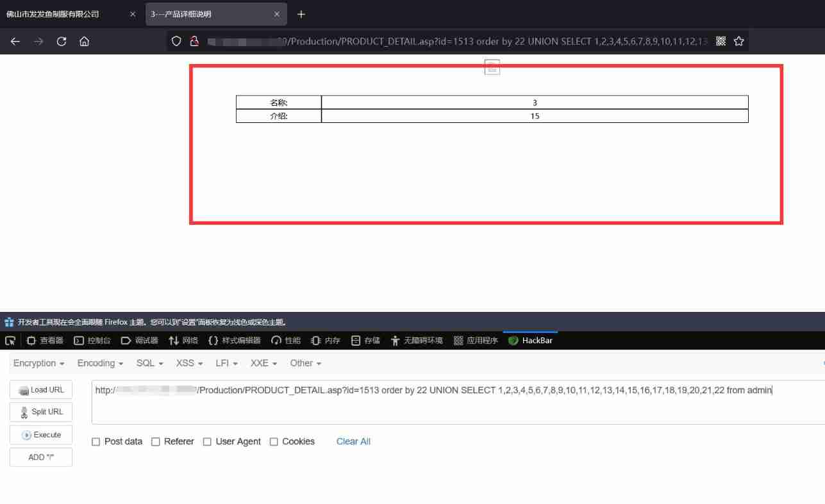Click the broken image placeholder on the page
The height and width of the screenshot is (504, 825).
tap(492, 67)
